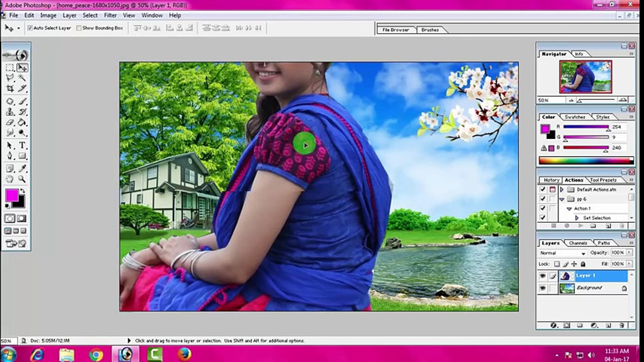Select the Hand tool
Image resolution: width=644 pixels, height=362 pixels.
click(x=10, y=179)
